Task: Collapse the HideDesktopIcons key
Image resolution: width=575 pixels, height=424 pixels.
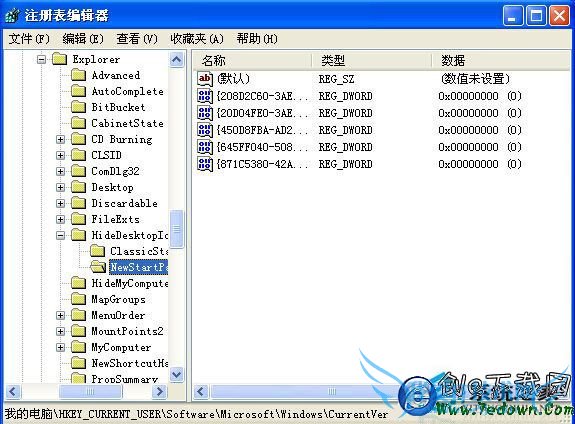Action: pos(61,235)
